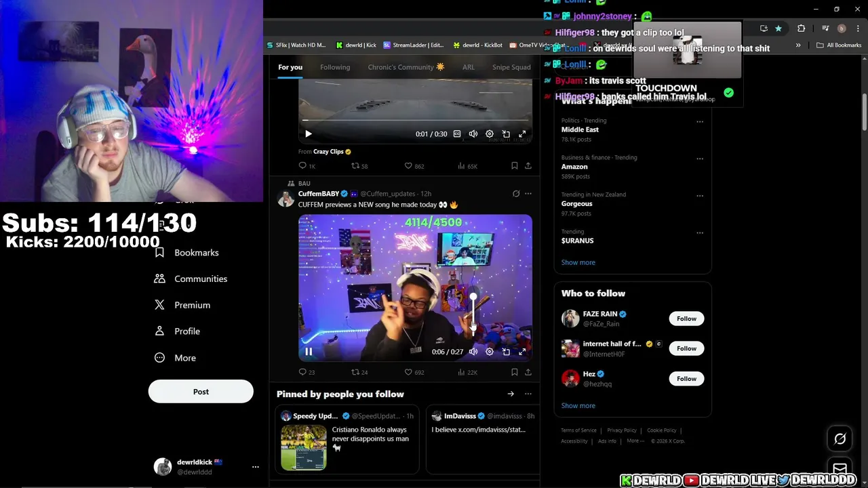Enter fullscreen on the Crazy Clips video
The image size is (868, 488).
[522, 134]
